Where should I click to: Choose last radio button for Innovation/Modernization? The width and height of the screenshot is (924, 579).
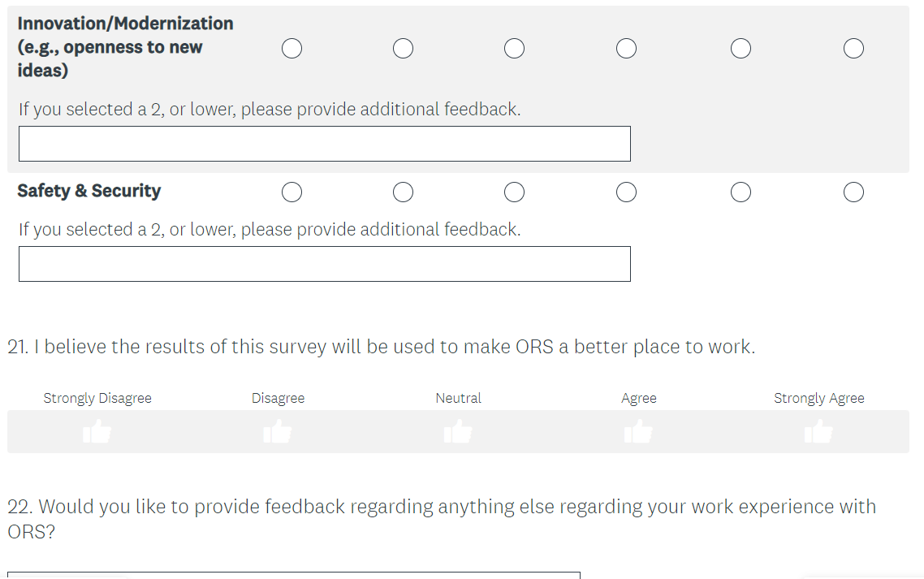point(853,49)
